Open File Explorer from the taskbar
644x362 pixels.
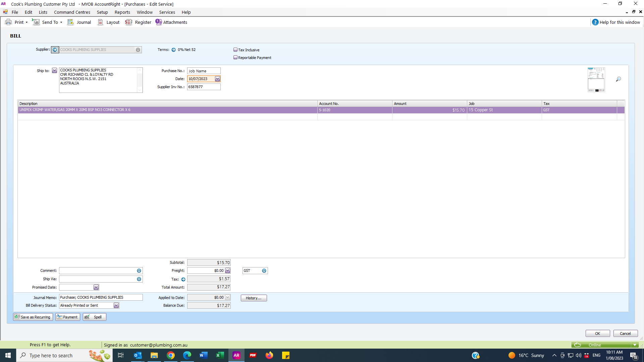point(154,355)
